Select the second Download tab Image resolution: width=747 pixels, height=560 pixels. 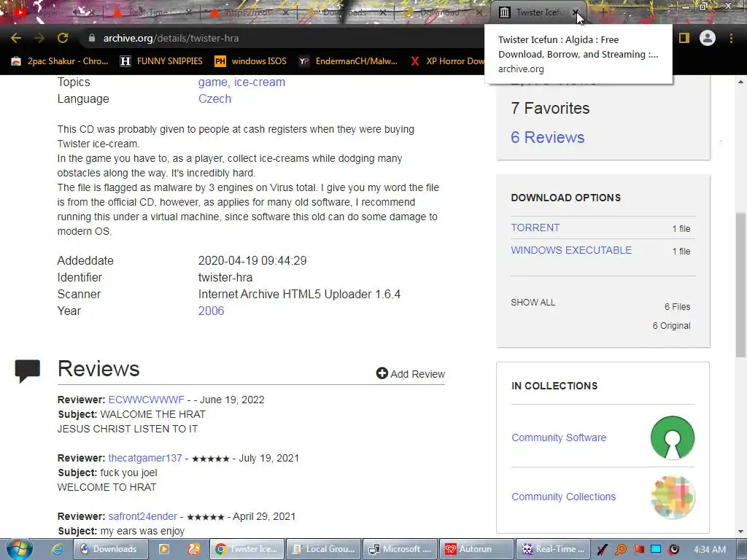tap(443, 12)
